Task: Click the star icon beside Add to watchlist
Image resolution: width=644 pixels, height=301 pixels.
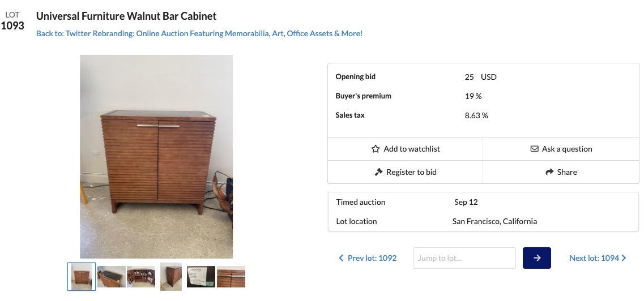Action: pos(376,149)
